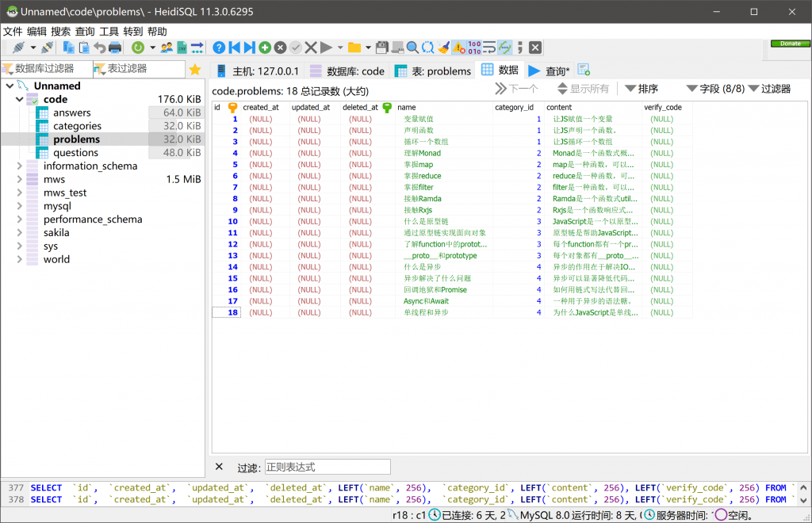
Task: Jump to the last row icon
Action: click(250, 48)
